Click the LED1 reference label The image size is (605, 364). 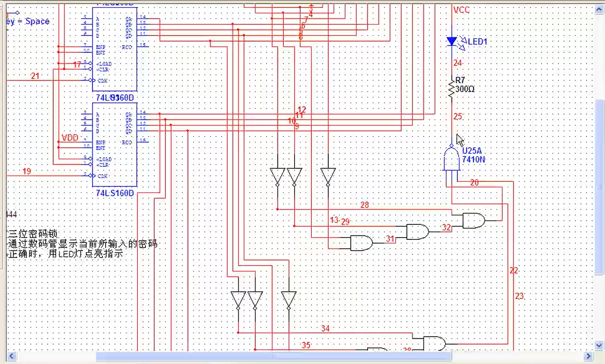pos(478,42)
